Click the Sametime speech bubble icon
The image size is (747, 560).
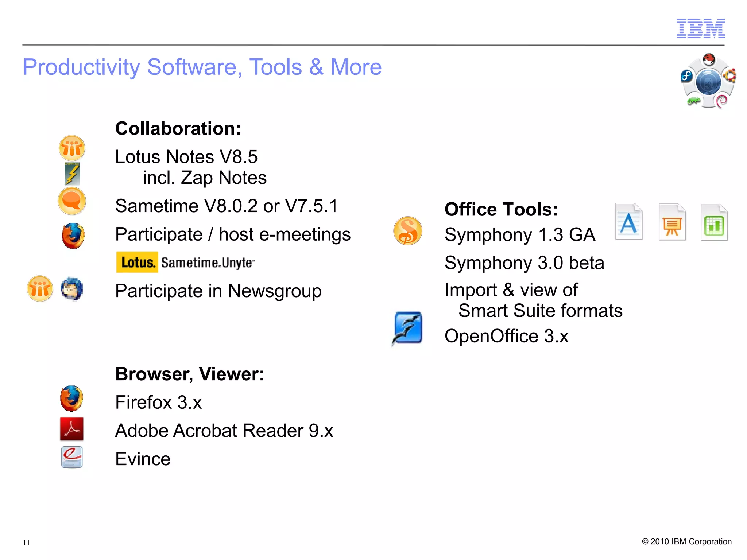tap(72, 201)
